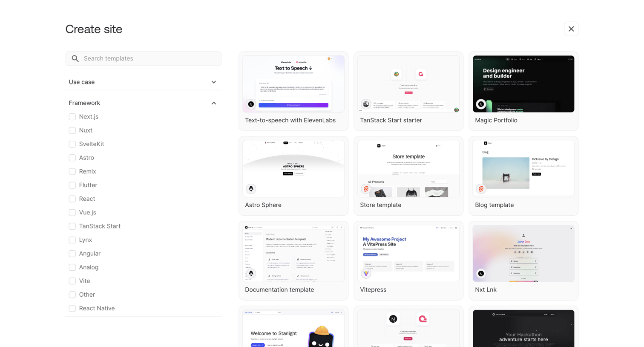Check the Flutter framework checkbox
644x347 pixels.
pyautogui.click(x=72, y=185)
